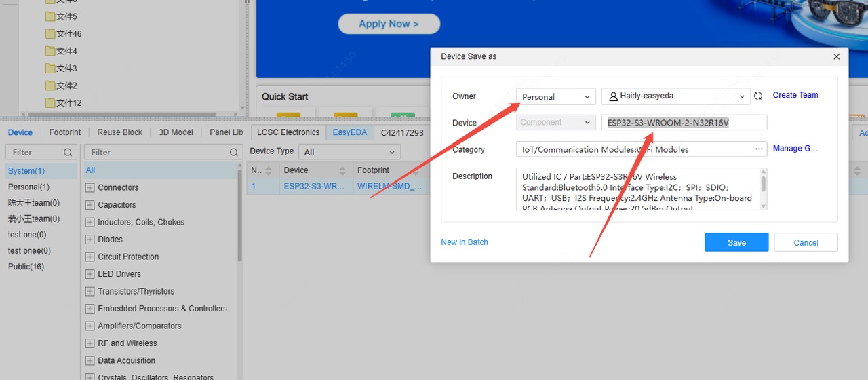This screenshot has height=380, width=868.
Task: Click the refresh icon beside Haidy-easyeda
Action: pos(759,96)
